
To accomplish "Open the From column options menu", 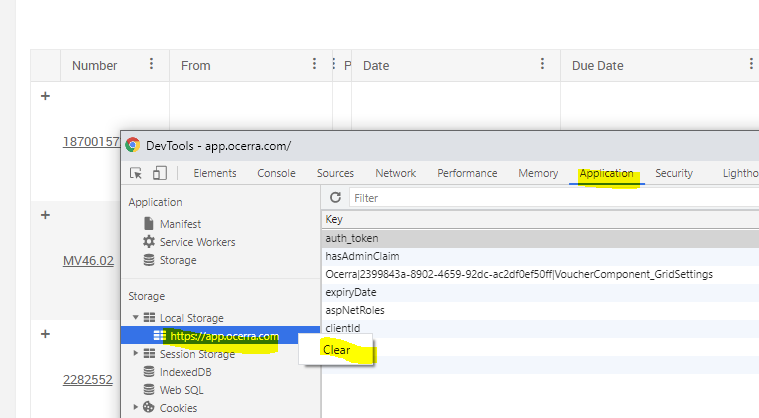I will pos(314,64).
